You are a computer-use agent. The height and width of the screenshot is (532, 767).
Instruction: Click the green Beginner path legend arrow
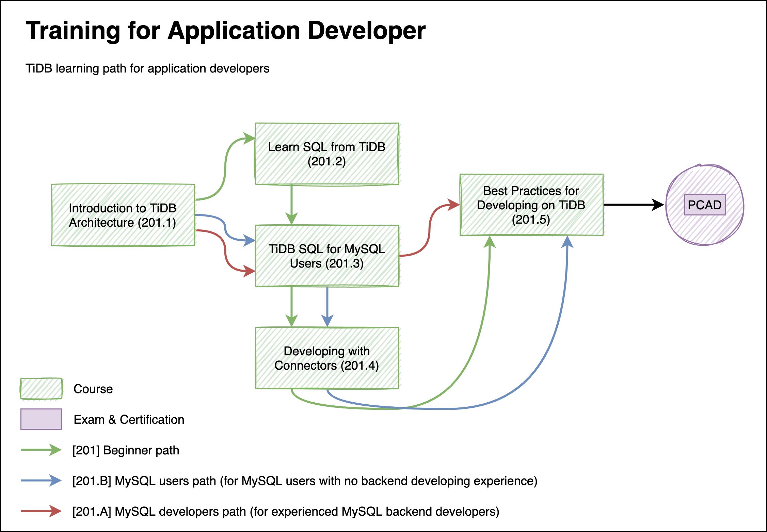[41, 450]
